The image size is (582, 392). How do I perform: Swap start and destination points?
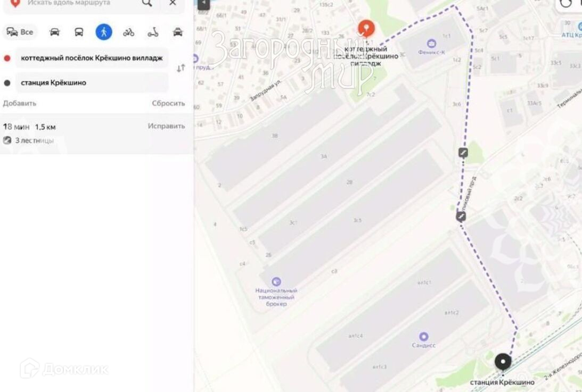181,68
